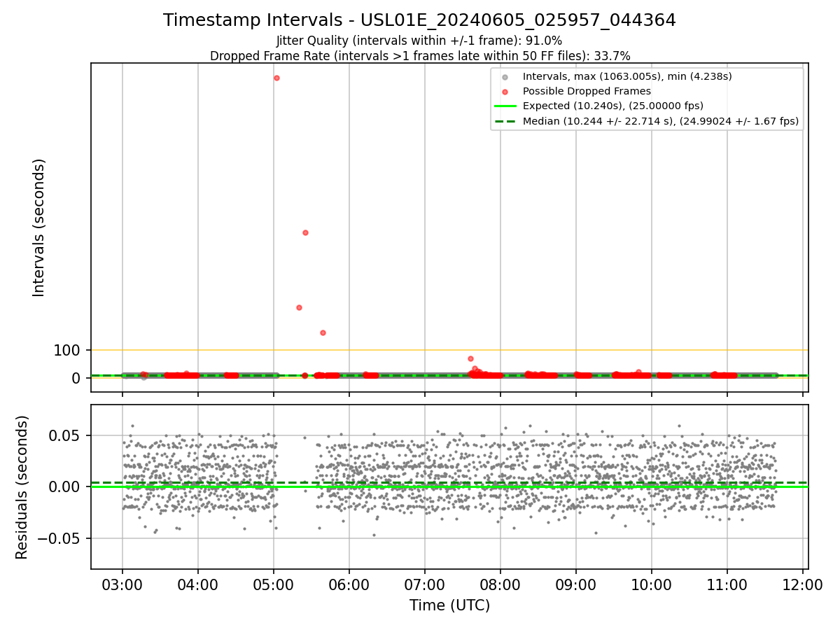Click the '−0.05' residuals tick label
840x630 pixels.
click(x=60, y=539)
